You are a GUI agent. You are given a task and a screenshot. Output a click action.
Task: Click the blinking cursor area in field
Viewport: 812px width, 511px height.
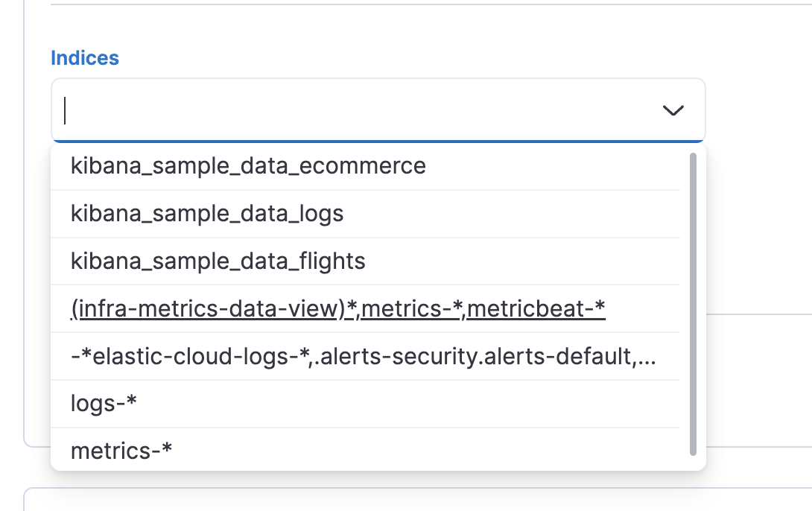(67, 110)
